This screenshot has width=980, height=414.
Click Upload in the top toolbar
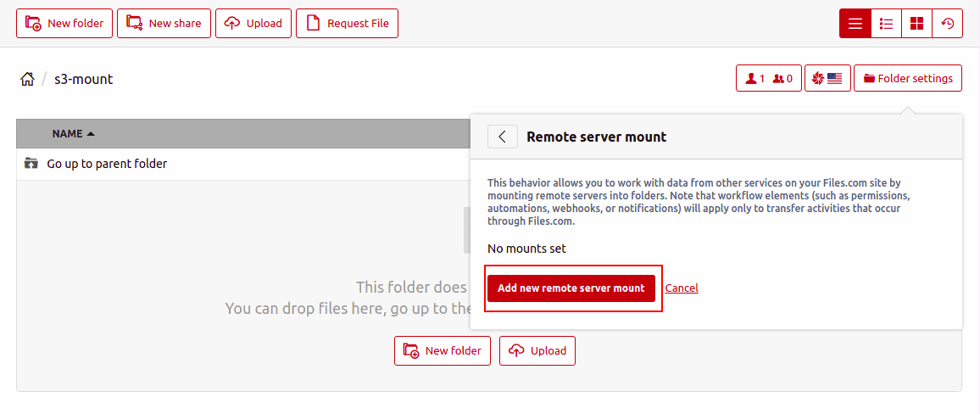click(x=253, y=23)
